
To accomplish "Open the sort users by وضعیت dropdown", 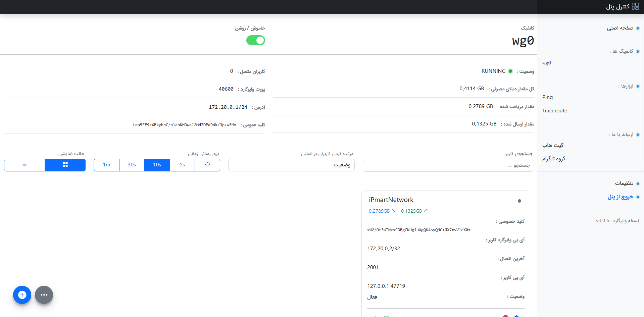I will click(291, 165).
